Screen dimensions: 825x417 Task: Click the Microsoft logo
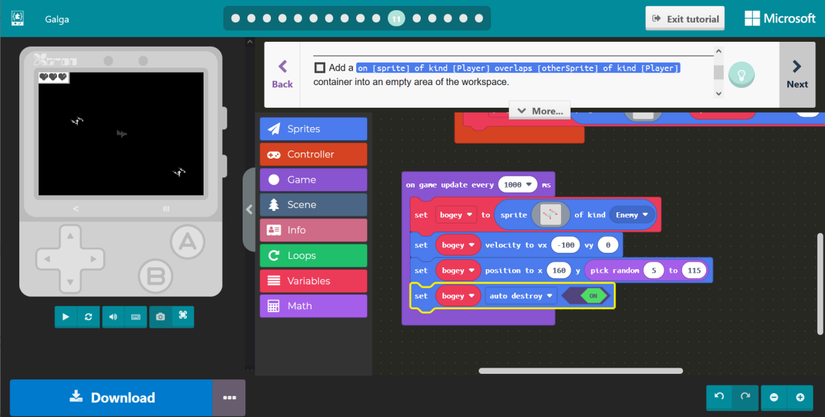(780, 18)
